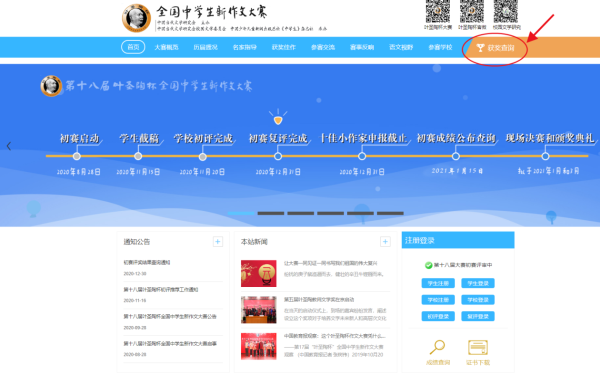Expand 本站新闻 with its plus icon

tap(385, 241)
